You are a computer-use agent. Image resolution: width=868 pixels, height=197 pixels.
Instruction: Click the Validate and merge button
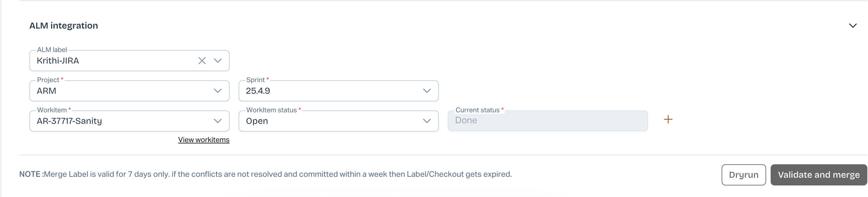(818, 175)
